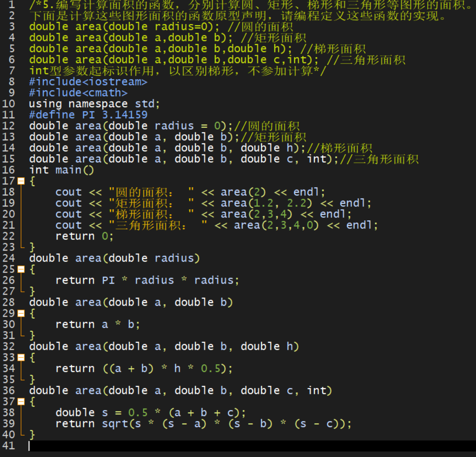Click the area(2,3,4,0) function call
476x457 pixels.
pyautogui.click(x=276, y=225)
